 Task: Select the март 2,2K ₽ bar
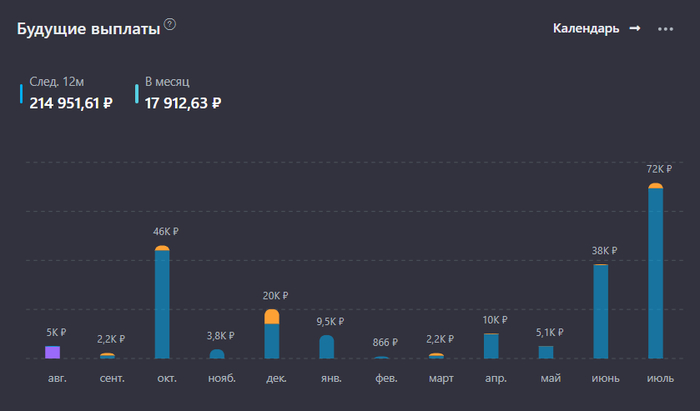pos(436,356)
